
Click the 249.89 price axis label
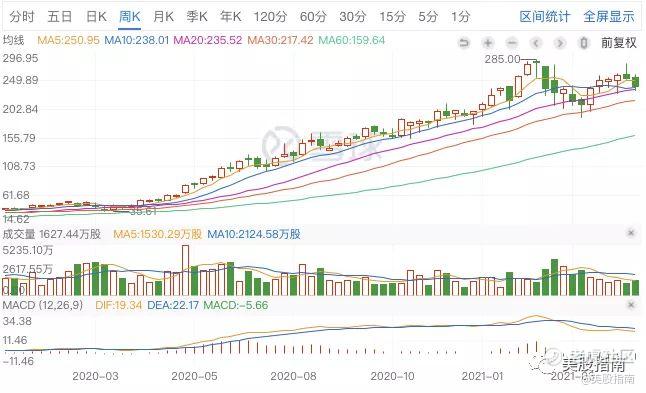click(x=20, y=80)
